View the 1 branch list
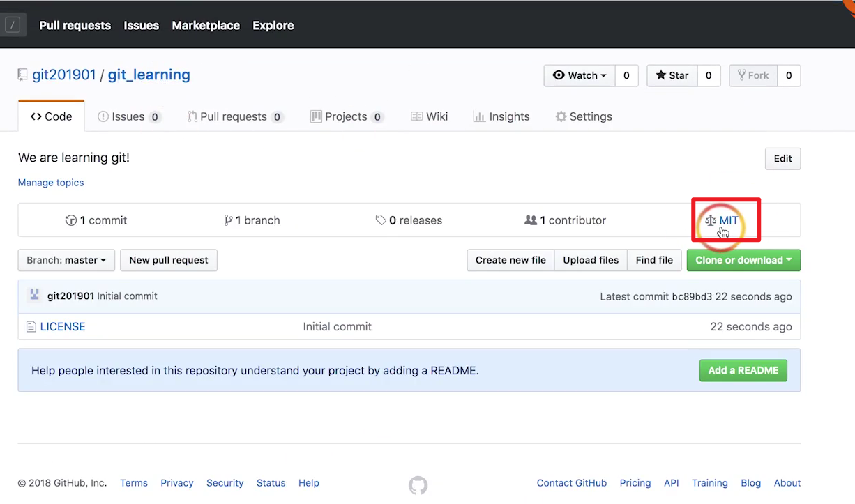The width and height of the screenshot is (855, 504). pyautogui.click(x=252, y=220)
